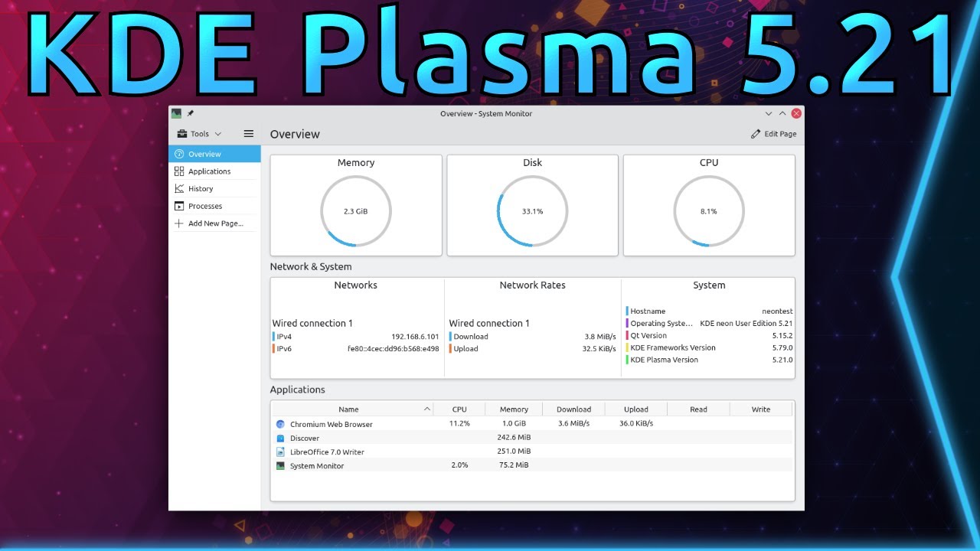980x551 pixels.
Task: Maximize the System Monitor window
Action: 782,113
